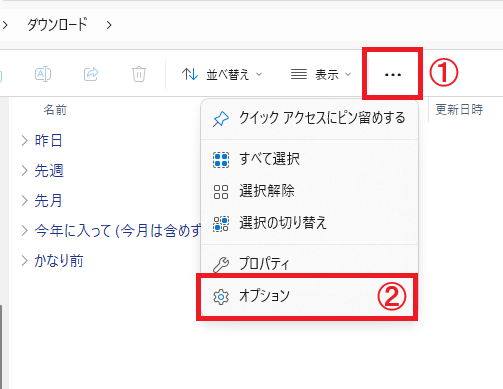The width and height of the screenshot is (503, 389).
Task: Select the かなり前 group label
Action: (x=59, y=261)
